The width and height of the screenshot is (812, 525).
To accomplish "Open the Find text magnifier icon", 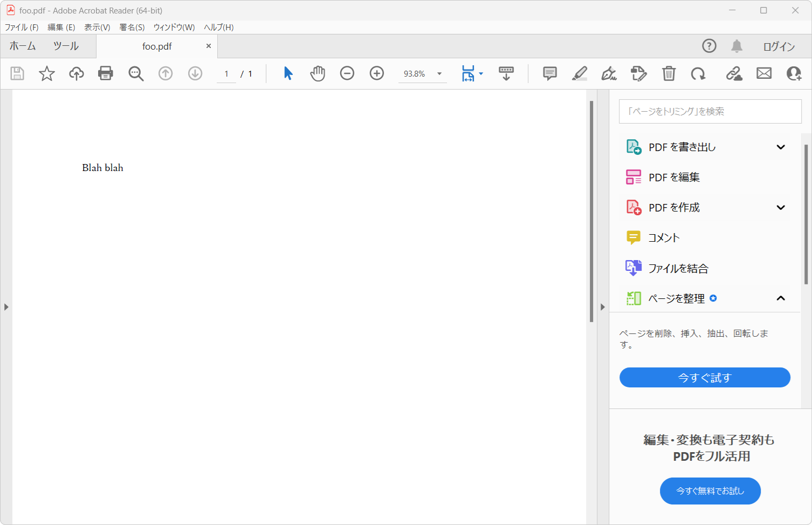I will pos(136,73).
